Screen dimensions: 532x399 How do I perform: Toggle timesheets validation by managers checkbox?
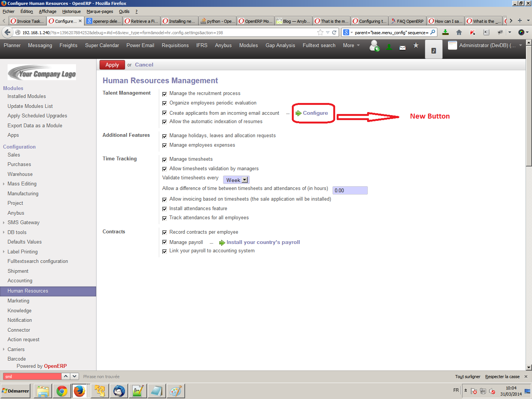click(165, 169)
